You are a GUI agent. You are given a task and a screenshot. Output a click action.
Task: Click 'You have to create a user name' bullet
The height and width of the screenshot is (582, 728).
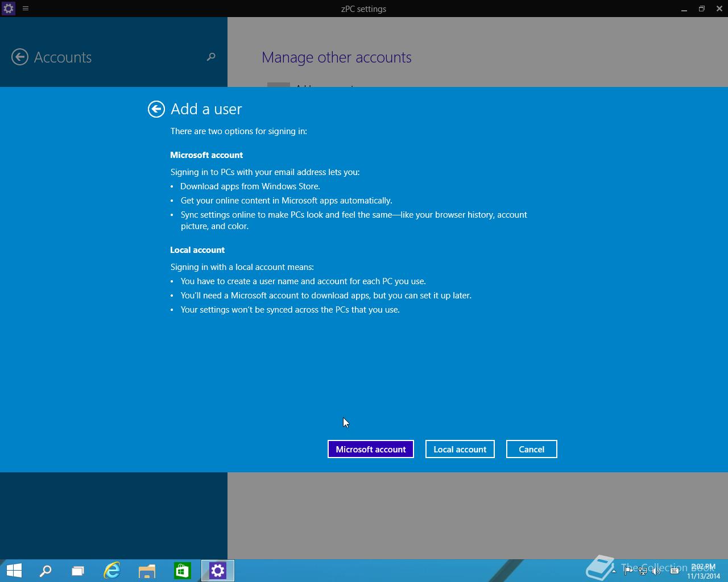click(x=303, y=281)
